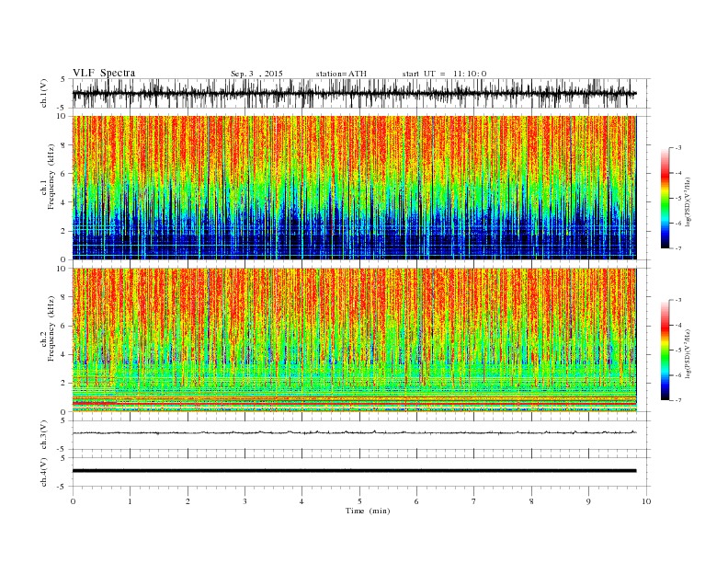Click the x-axis tick label "1"

(x=131, y=501)
